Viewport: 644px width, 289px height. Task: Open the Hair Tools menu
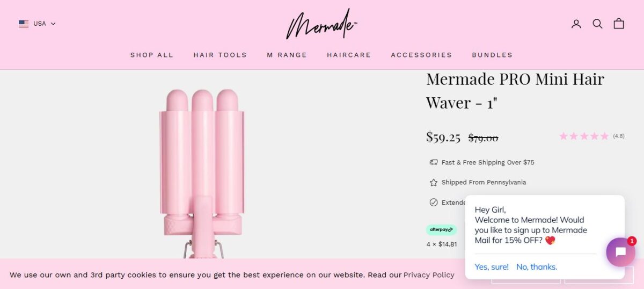click(x=220, y=55)
